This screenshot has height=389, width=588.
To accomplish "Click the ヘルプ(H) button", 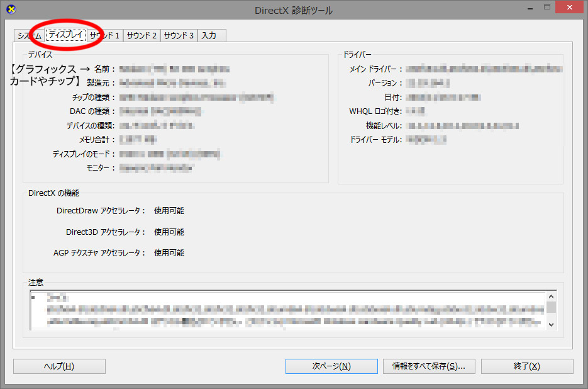I will 59,366.
